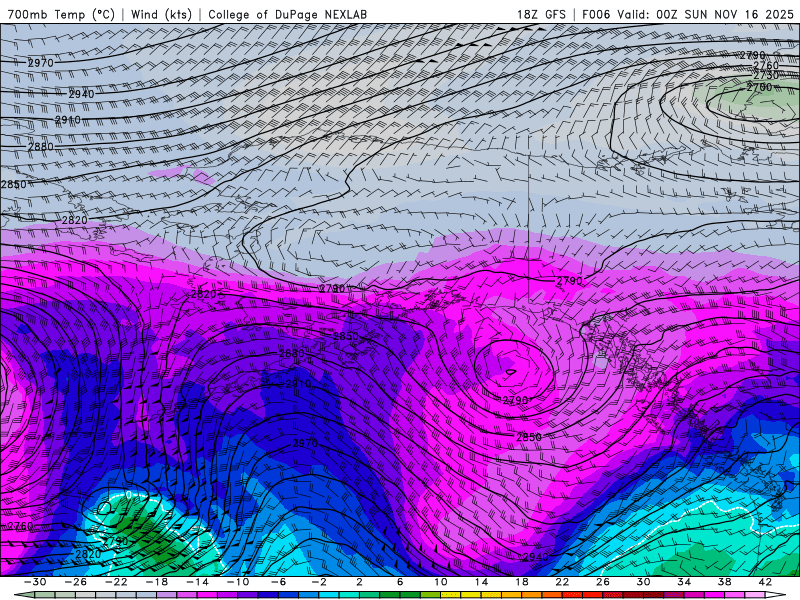The image size is (800, 600).
Task: Click the 2730 contour label
Action: point(766,76)
